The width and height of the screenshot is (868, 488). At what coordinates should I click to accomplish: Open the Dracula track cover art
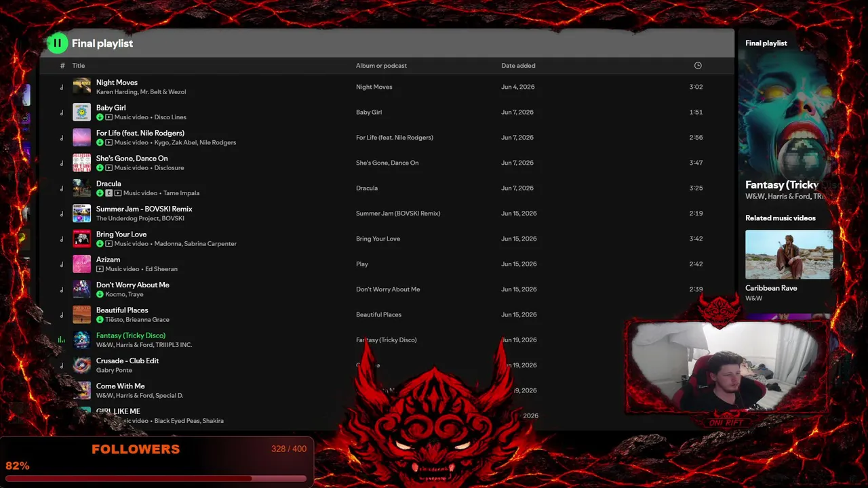point(81,188)
